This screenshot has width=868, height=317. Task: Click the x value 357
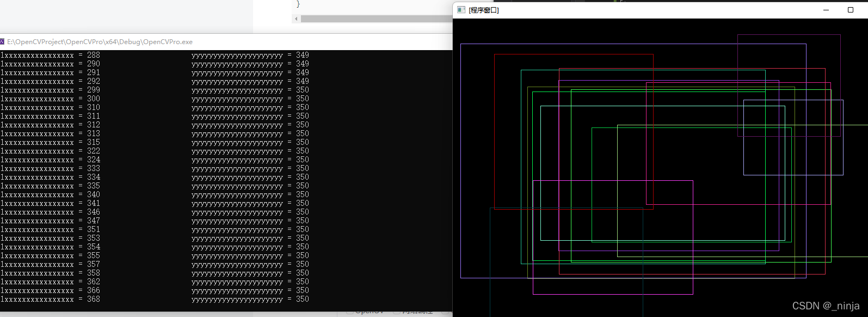(94, 264)
